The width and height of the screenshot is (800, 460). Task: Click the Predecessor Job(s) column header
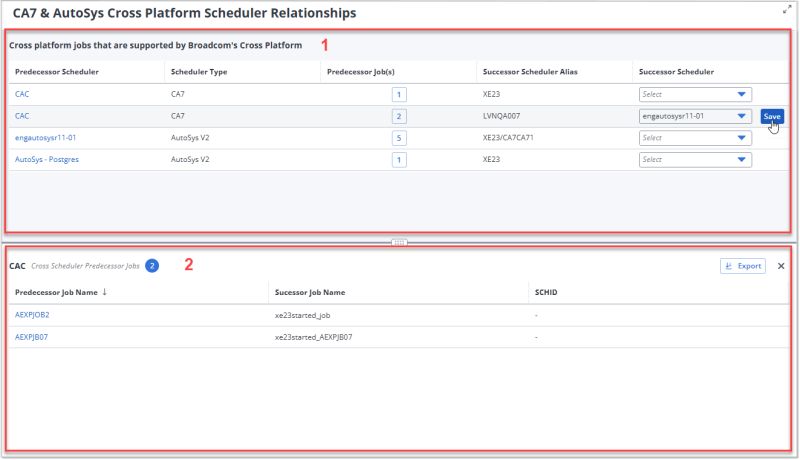(361, 72)
